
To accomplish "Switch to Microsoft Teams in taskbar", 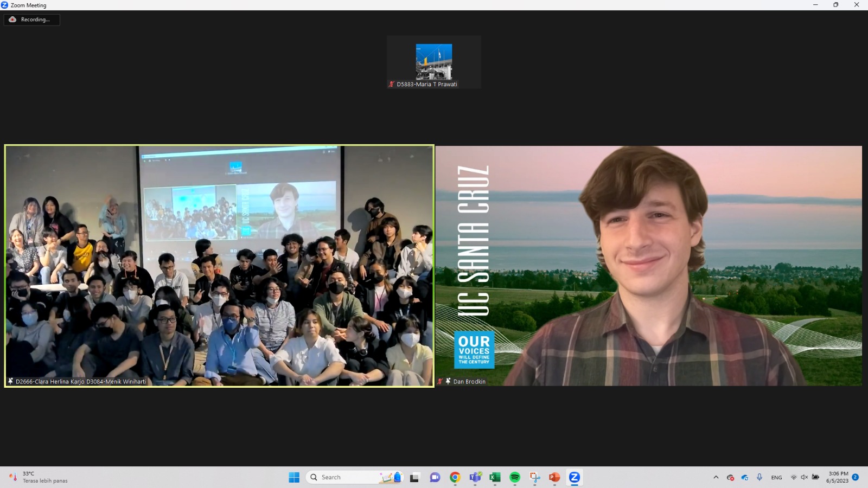I will pos(475,477).
